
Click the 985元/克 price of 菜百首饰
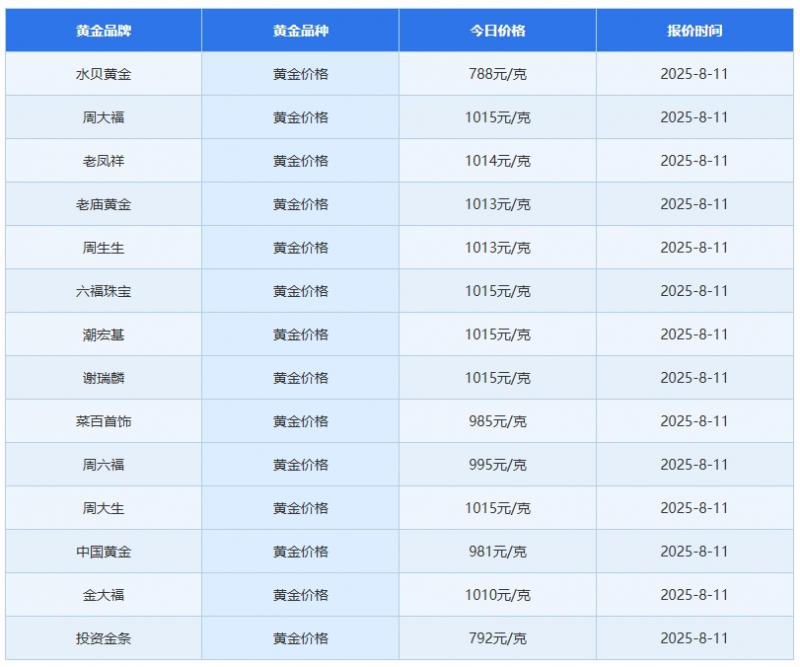(x=497, y=421)
